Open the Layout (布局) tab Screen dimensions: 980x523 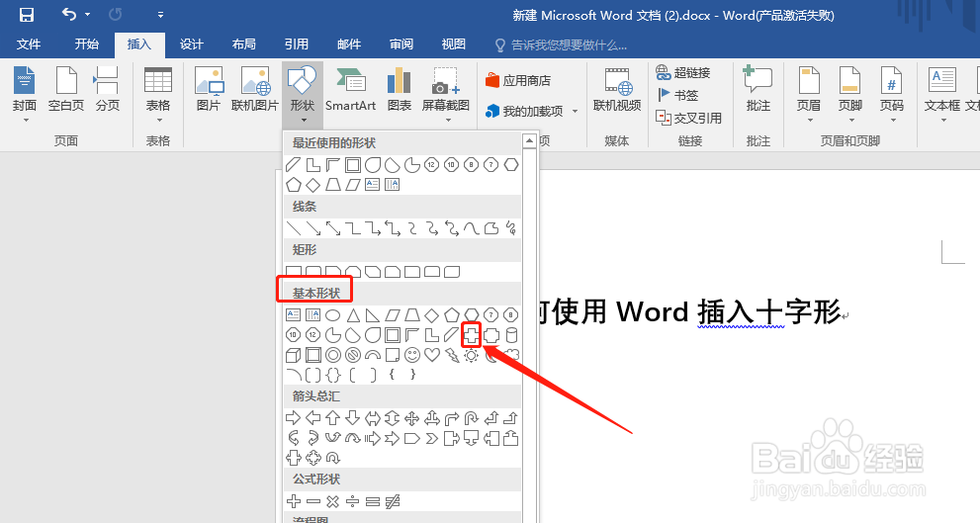243,44
